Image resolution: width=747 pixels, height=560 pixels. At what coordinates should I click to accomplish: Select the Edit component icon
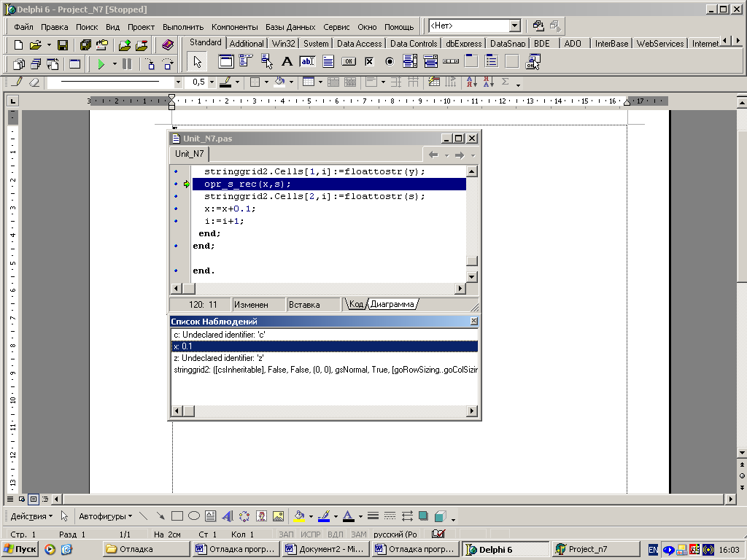click(x=307, y=61)
